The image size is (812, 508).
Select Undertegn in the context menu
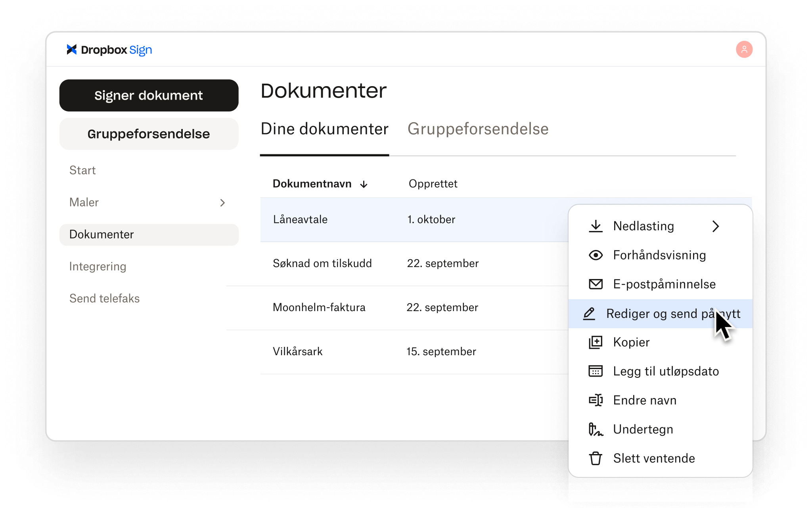click(x=660, y=429)
